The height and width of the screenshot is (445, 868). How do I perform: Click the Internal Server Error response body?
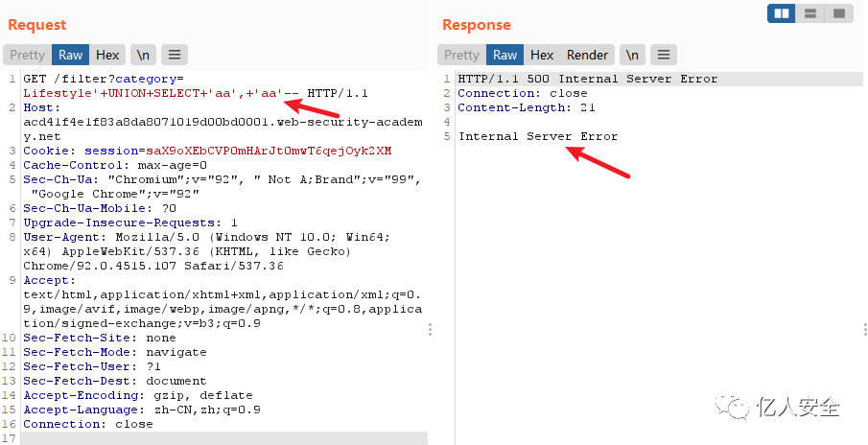[538, 136]
